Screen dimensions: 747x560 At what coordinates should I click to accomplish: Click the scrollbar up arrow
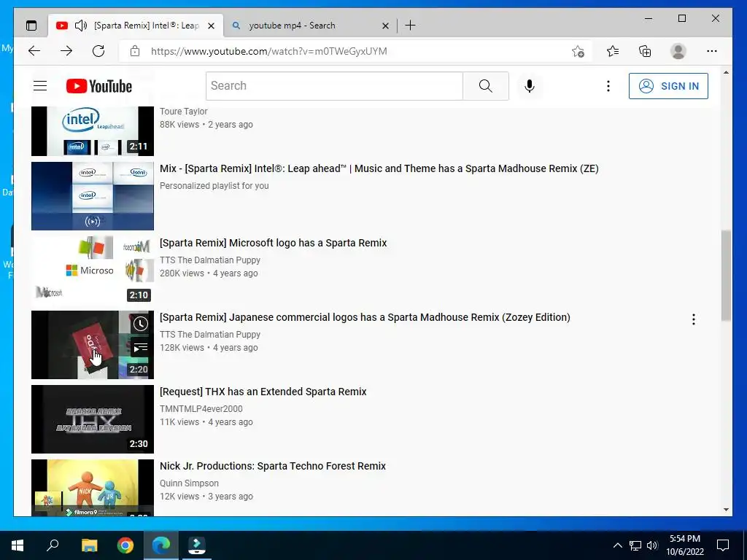click(726, 72)
